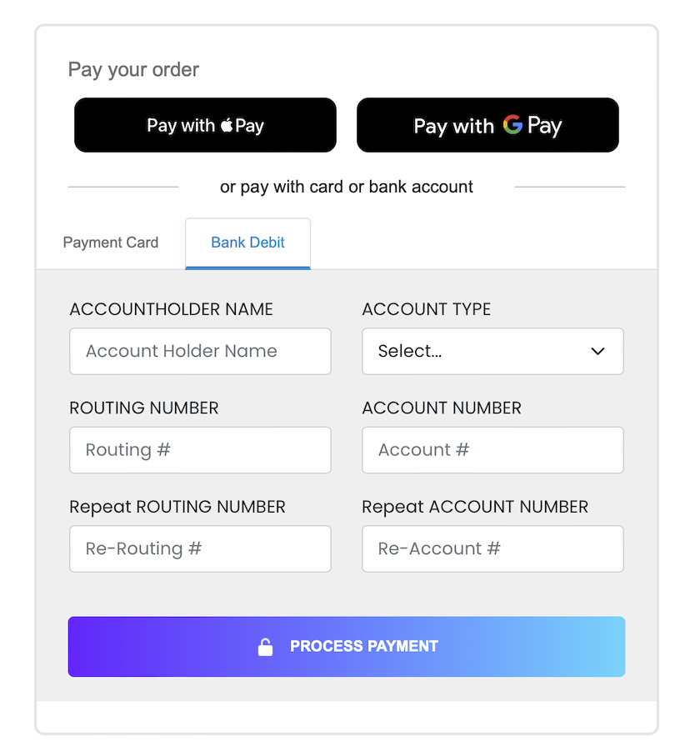Pay with Apple Pay

[204, 125]
